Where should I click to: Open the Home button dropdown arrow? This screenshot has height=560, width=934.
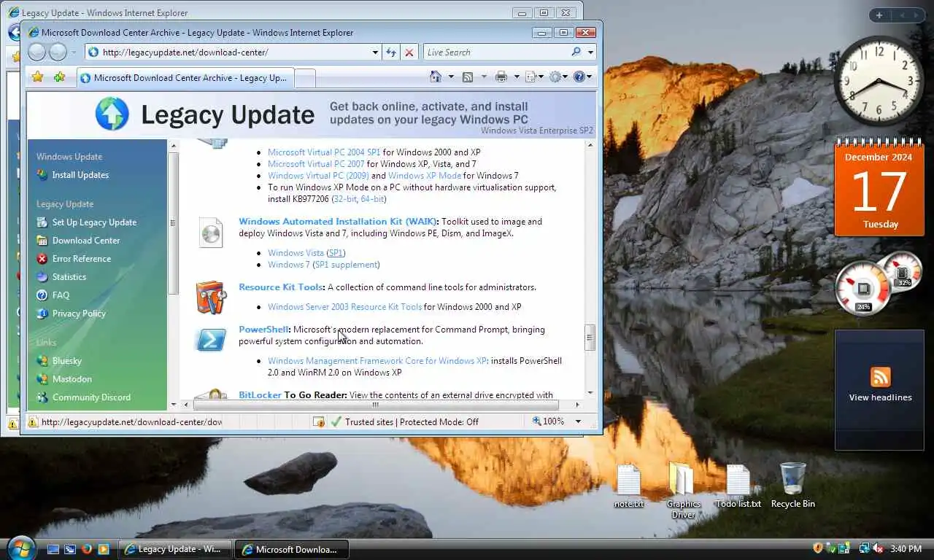[x=450, y=77]
